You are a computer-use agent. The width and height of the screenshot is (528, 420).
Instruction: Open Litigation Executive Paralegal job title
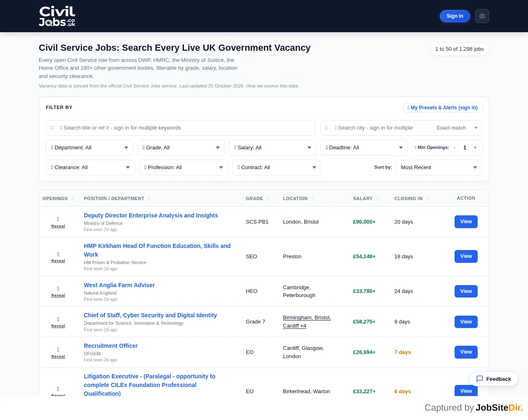tap(149, 385)
